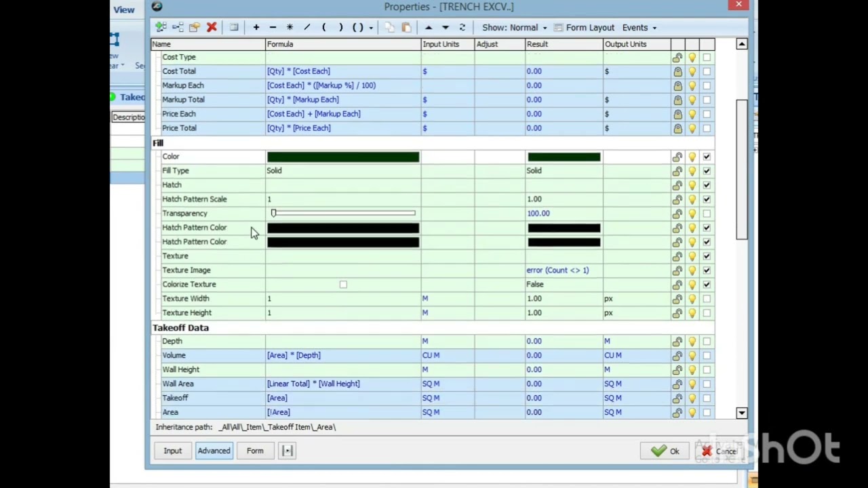
Task: Click the move down arrow icon
Action: pos(445,28)
